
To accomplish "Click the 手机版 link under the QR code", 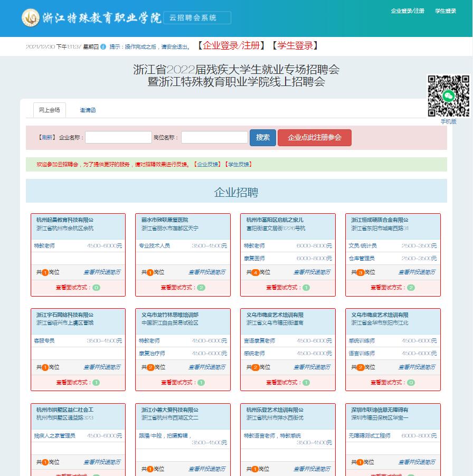I will 449,121.
